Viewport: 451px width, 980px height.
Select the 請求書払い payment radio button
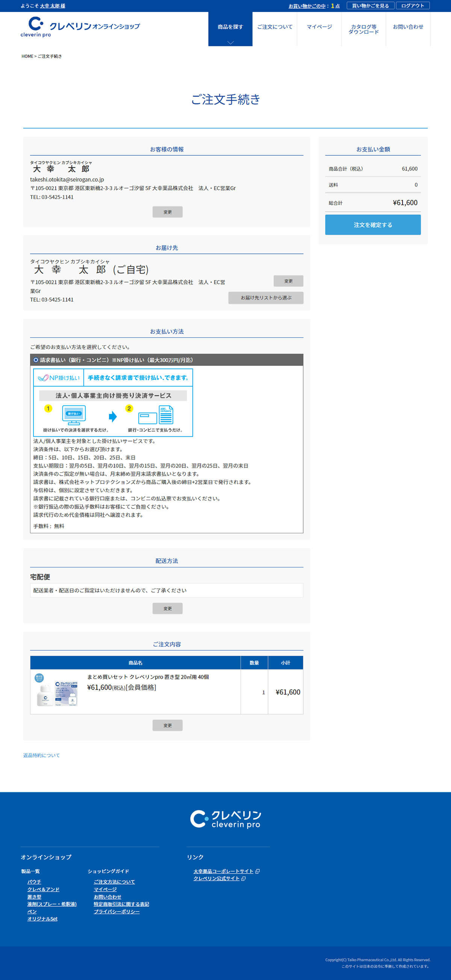pyautogui.click(x=36, y=360)
